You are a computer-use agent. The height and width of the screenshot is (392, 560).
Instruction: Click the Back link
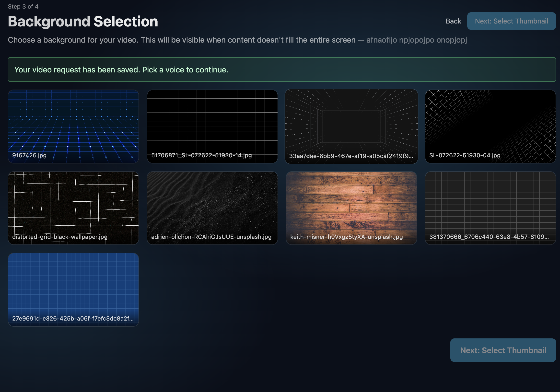[x=453, y=21]
